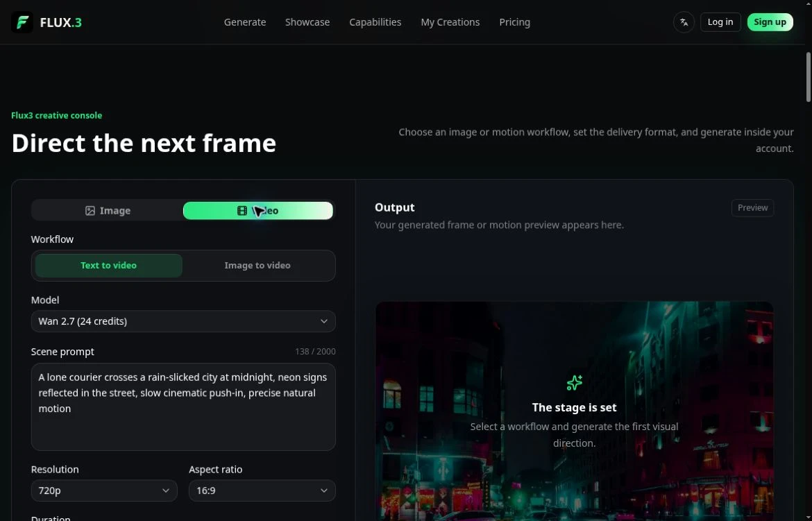Click the 'Scene prompt' label
This screenshot has height=521, width=812.
pos(62,352)
